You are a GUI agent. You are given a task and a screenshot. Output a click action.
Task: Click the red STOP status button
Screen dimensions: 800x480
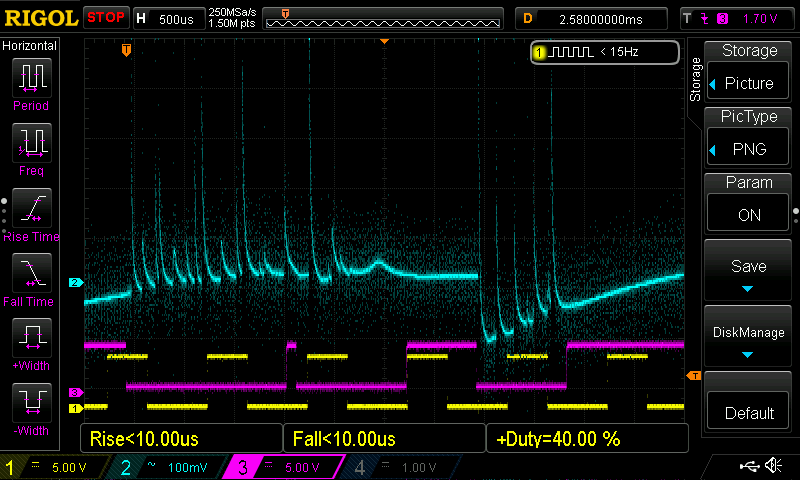tap(106, 18)
